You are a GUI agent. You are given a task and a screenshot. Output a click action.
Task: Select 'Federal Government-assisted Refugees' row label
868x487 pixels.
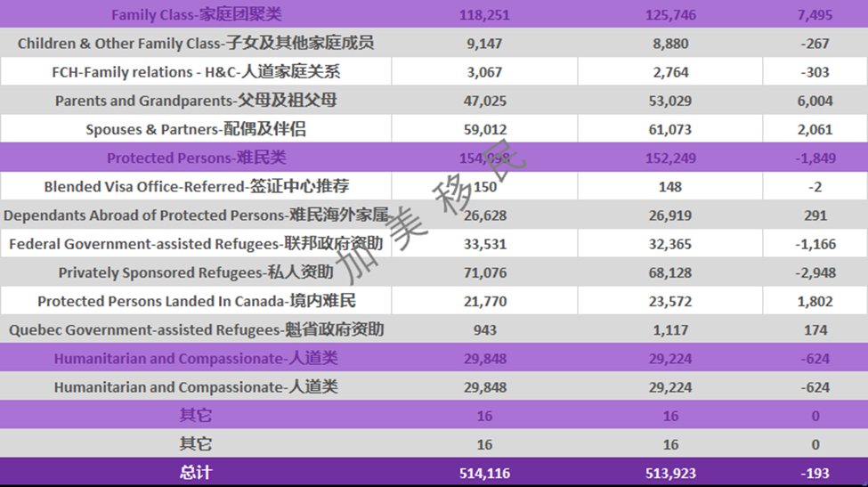[196, 244]
